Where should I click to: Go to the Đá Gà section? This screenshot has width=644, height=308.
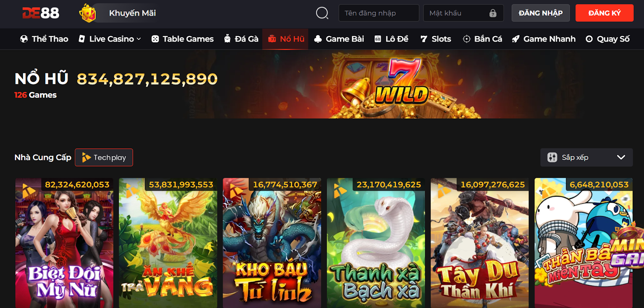tap(241, 39)
